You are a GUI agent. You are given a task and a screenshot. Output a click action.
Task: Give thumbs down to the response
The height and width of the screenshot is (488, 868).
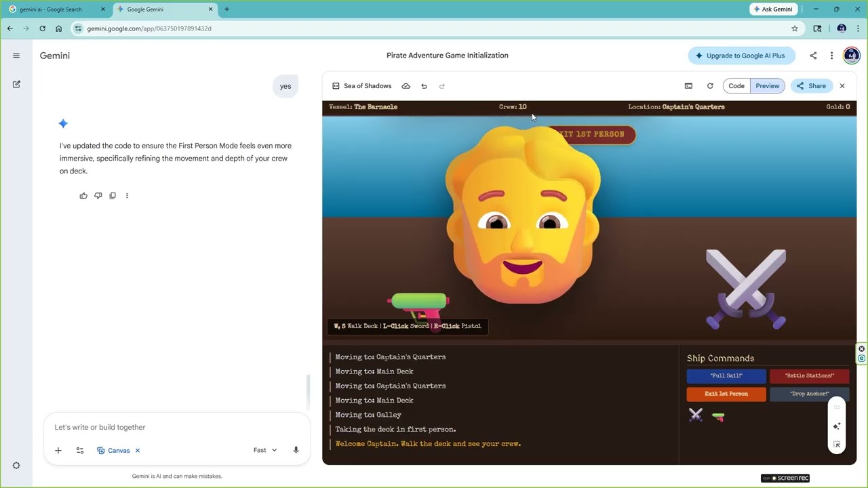(98, 196)
